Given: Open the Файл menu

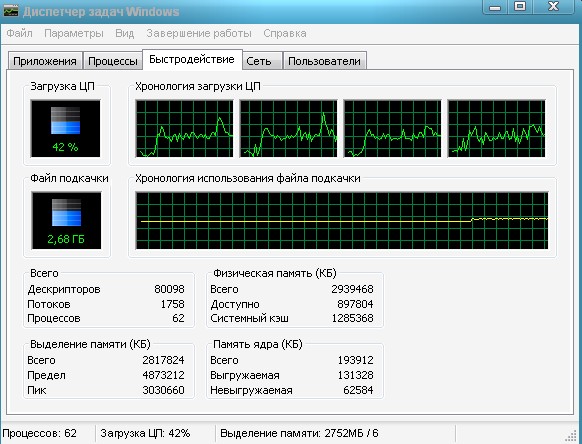Looking at the screenshot, I should (19, 33).
